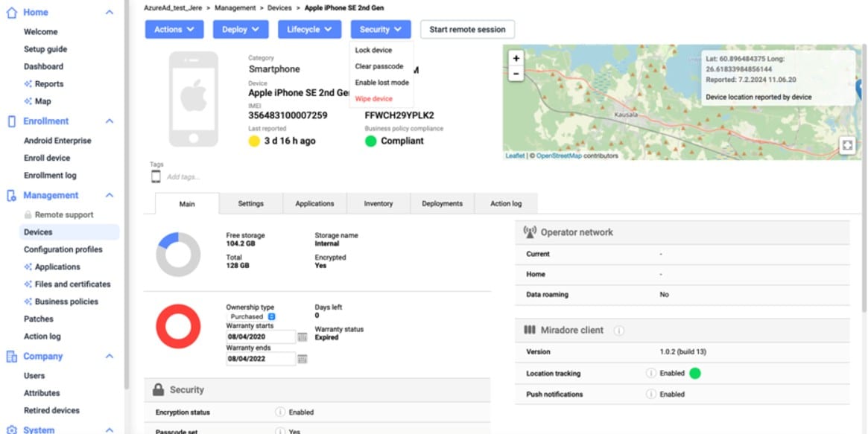Open the Deploy dropdown button
Screen dimensions: 868x434
(x=241, y=29)
